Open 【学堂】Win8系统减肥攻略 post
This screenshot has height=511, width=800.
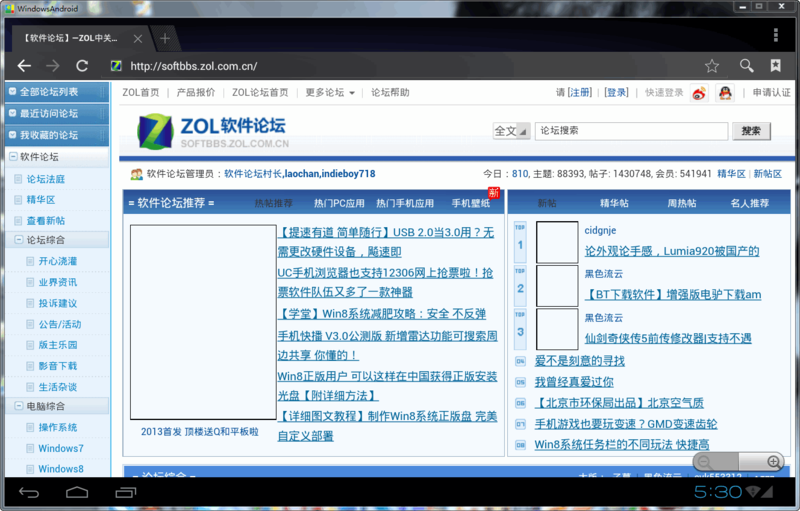click(x=382, y=314)
